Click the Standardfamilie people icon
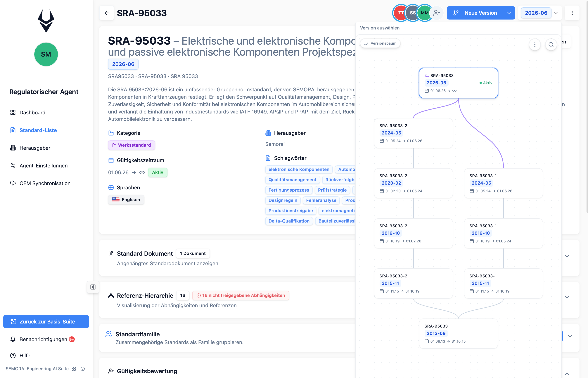The height and width of the screenshot is (378, 588). (x=109, y=334)
